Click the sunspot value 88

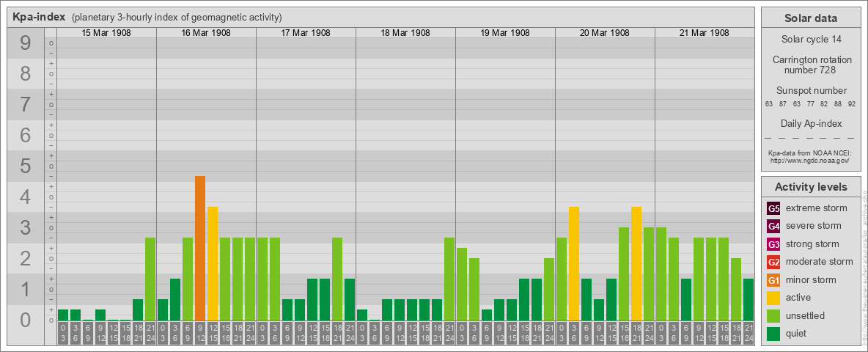[x=838, y=105]
